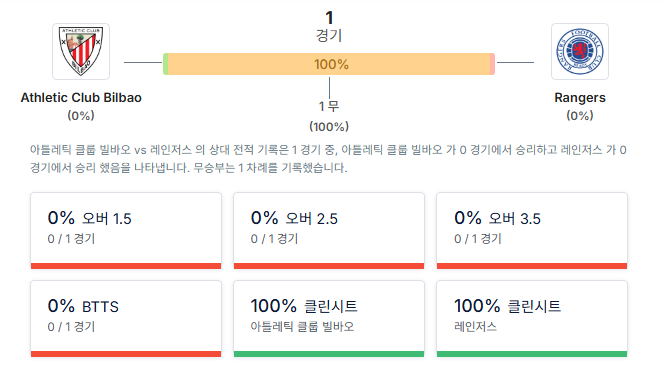Click the 1 무 draw count label

tap(329, 106)
